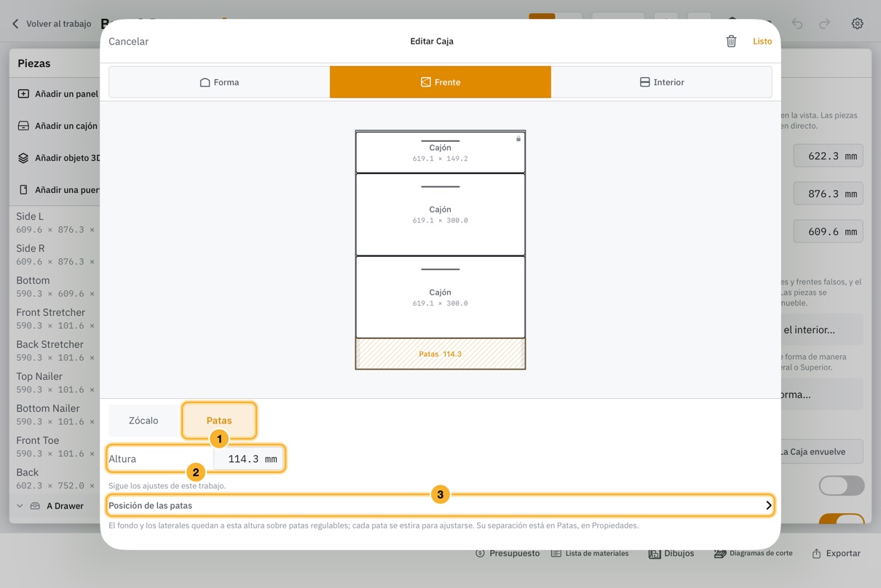881x588 pixels.
Task: Click the Exportar share icon
Action: [x=816, y=554]
